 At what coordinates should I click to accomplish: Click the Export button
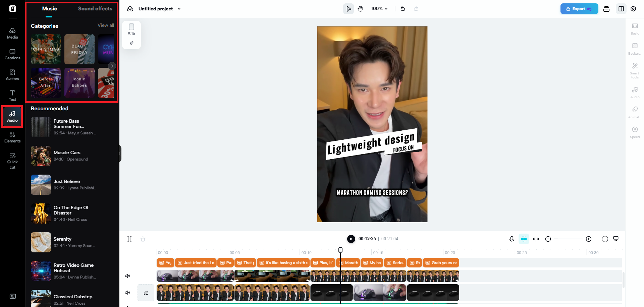click(x=579, y=9)
